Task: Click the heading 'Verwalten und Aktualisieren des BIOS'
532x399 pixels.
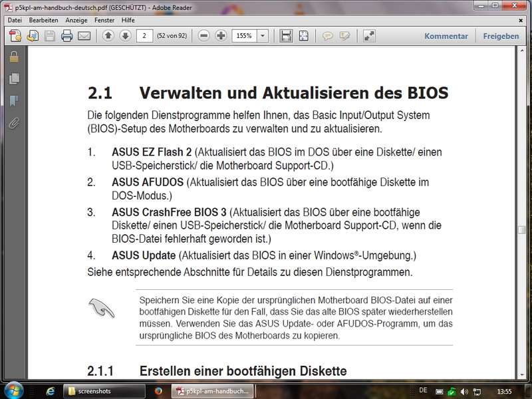Action: click(x=294, y=93)
